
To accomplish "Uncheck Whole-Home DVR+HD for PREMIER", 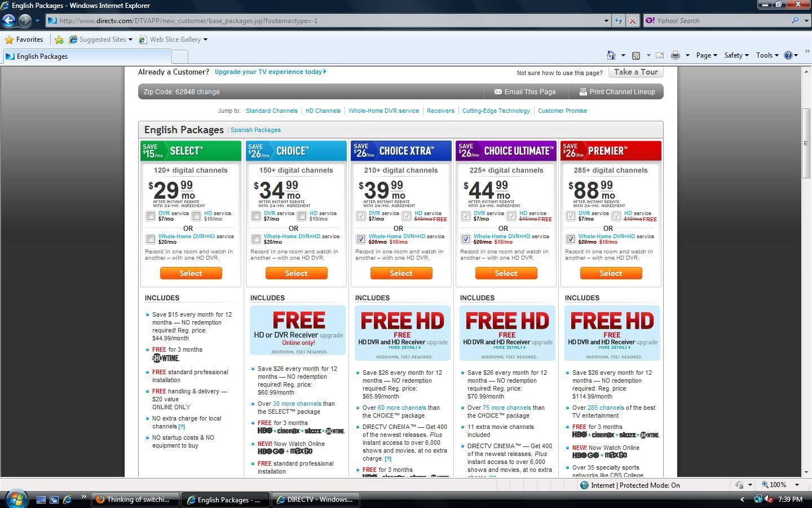I will tap(571, 239).
